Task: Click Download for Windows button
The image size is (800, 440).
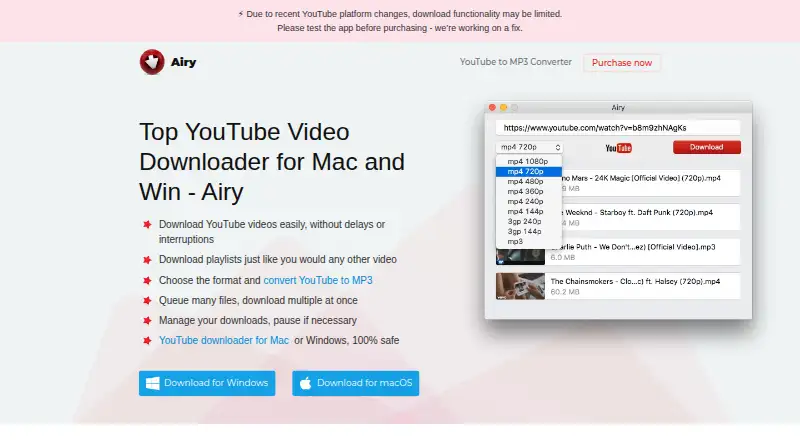Action: click(x=207, y=383)
